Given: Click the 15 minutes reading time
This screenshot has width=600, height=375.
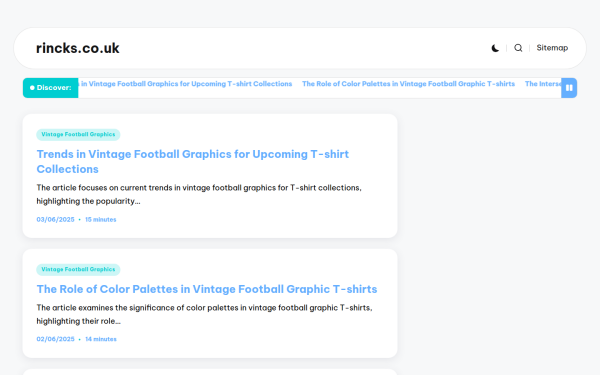Looking at the screenshot, I should tap(101, 219).
